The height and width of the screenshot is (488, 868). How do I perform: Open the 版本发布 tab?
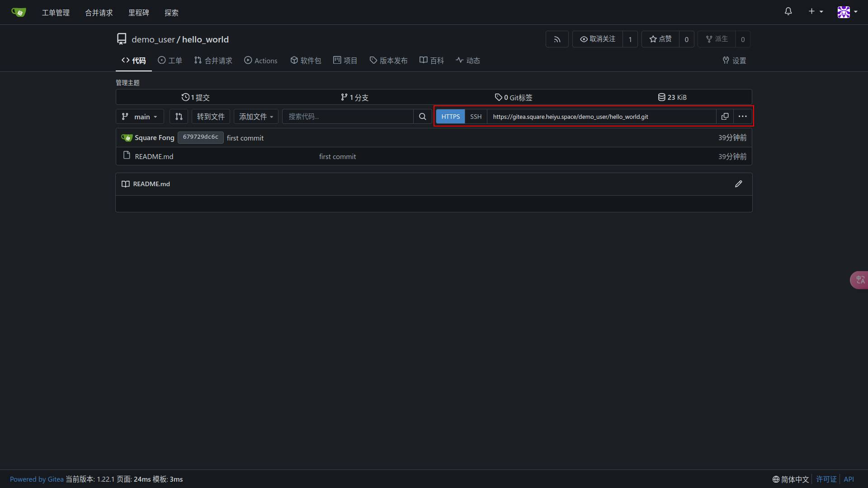[x=389, y=61]
